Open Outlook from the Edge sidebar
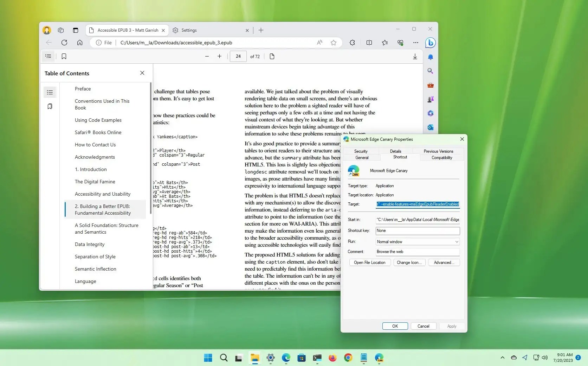 [x=430, y=127]
